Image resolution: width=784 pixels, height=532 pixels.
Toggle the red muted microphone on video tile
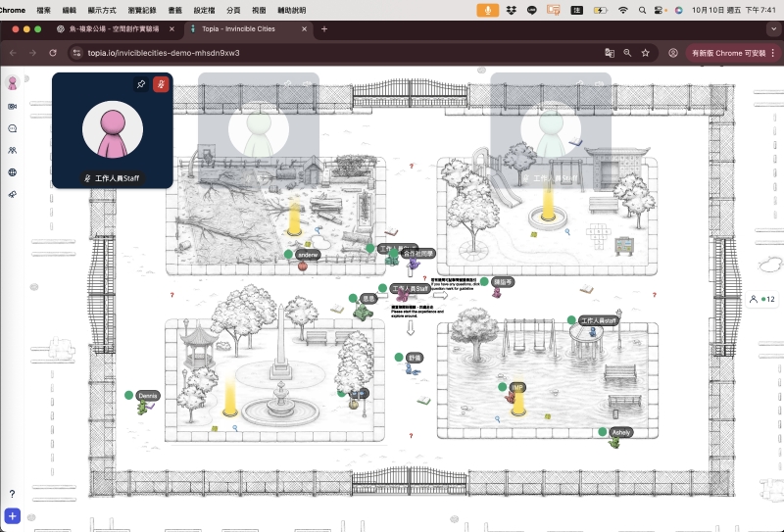click(x=161, y=84)
